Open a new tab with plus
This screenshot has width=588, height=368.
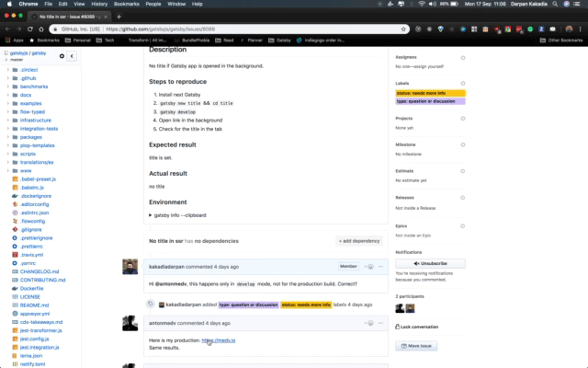(x=119, y=17)
